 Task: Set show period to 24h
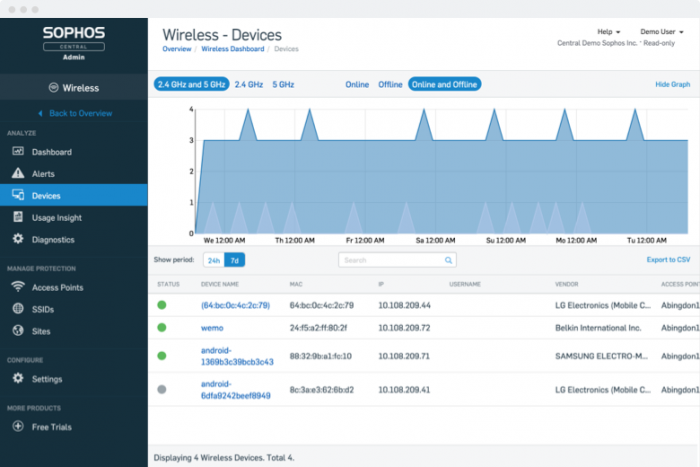coord(213,260)
